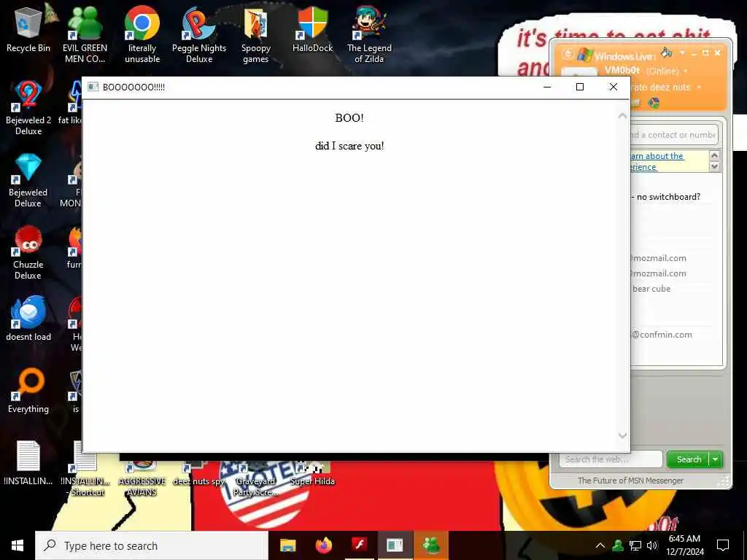Click the Windows Start button
Image resolution: width=747 pixels, height=560 pixels.
click(18, 545)
